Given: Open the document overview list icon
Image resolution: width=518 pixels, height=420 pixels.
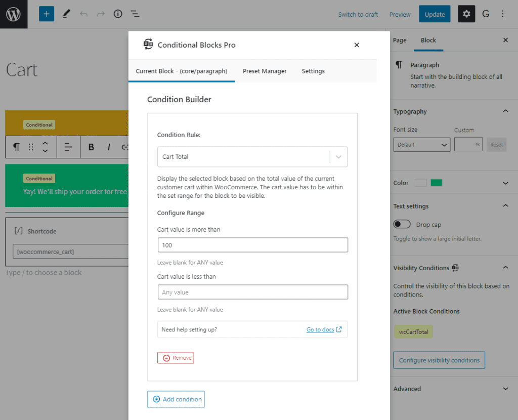Looking at the screenshot, I should pos(135,14).
